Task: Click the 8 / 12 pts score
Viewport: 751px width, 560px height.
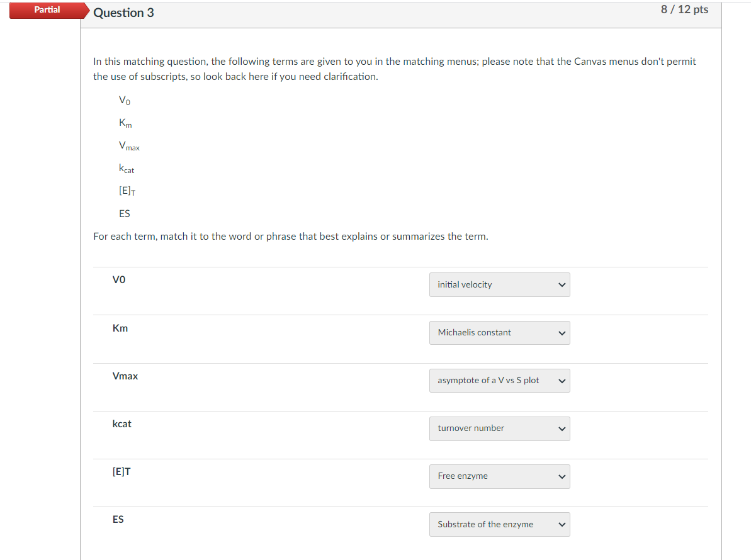Action: 684,9
